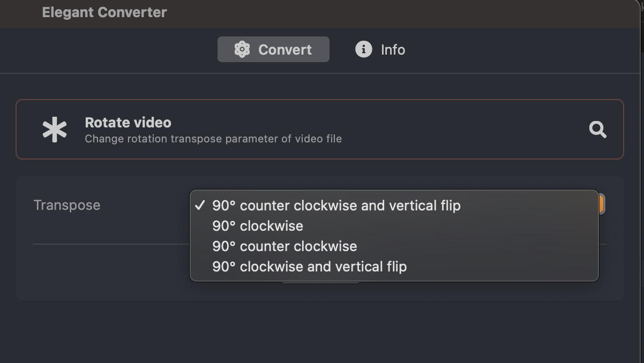Screen dimensions: 644x363
Task: Click the gear icon on the Convert tab
Action: [242, 49]
